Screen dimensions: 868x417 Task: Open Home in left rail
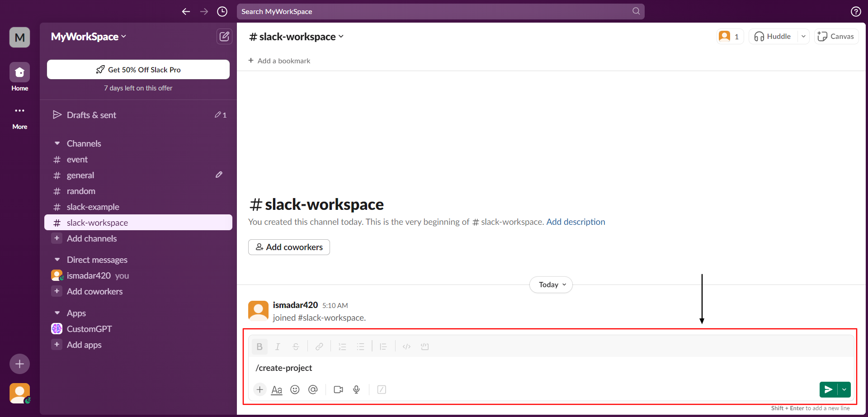pyautogui.click(x=19, y=77)
